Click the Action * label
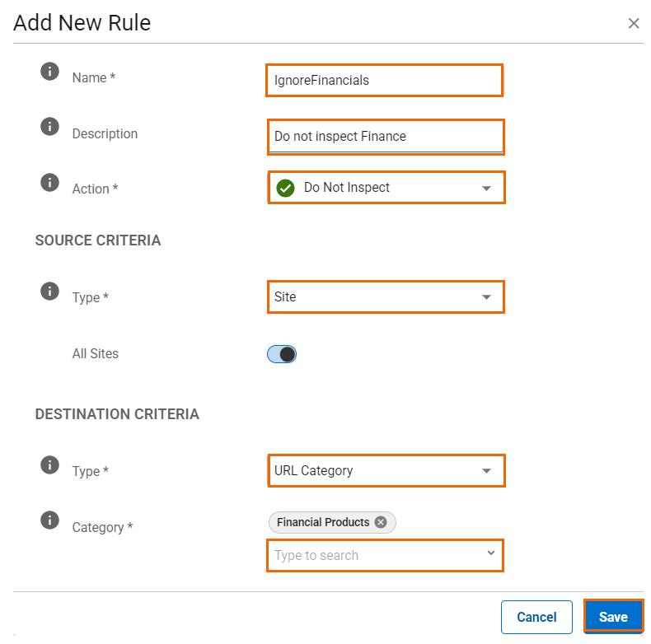Screen dimensions: 651x644 (x=95, y=189)
